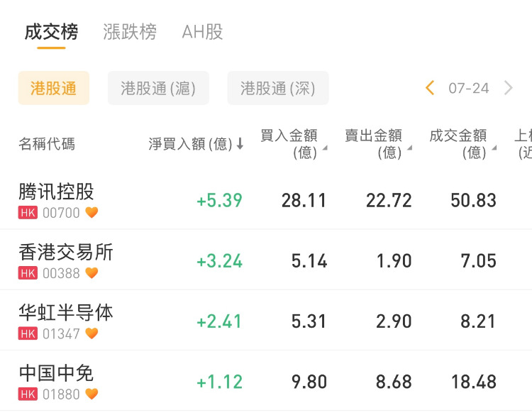Screen dimensions: 532x415
Task: Click stock code 00388
Action: pos(61,273)
